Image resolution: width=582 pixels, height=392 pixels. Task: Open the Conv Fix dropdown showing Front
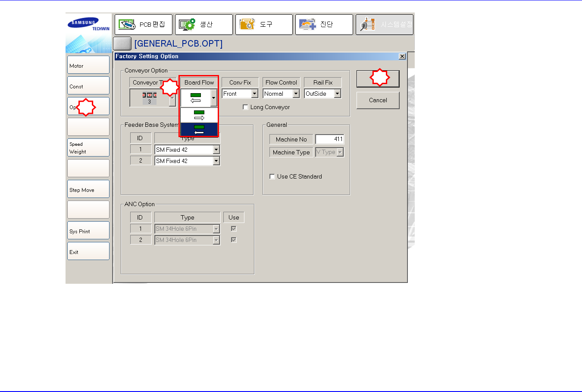coord(255,94)
